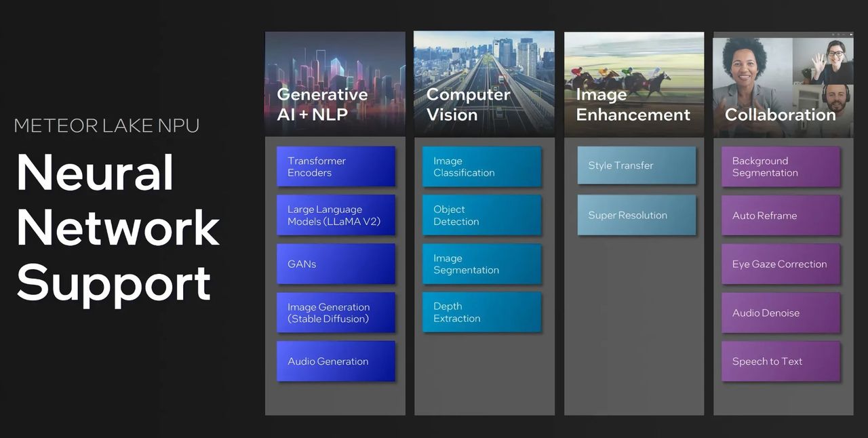
Task: Click the Super Resolution tile
Action: tap(636, 215)
